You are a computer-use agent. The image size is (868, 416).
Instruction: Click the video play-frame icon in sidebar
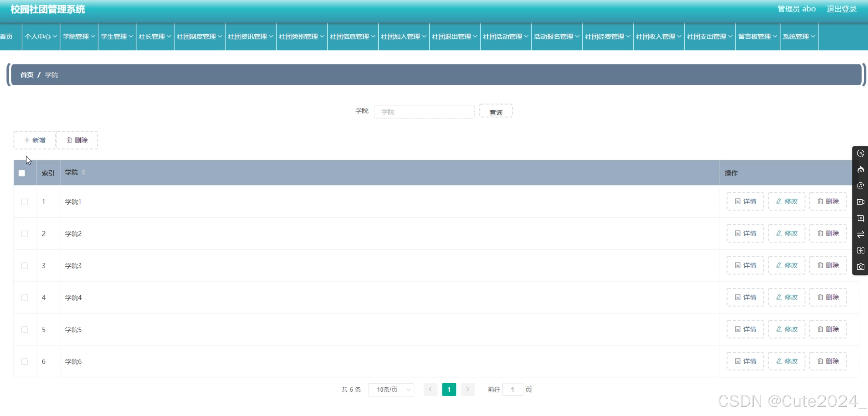pos(860,218)
